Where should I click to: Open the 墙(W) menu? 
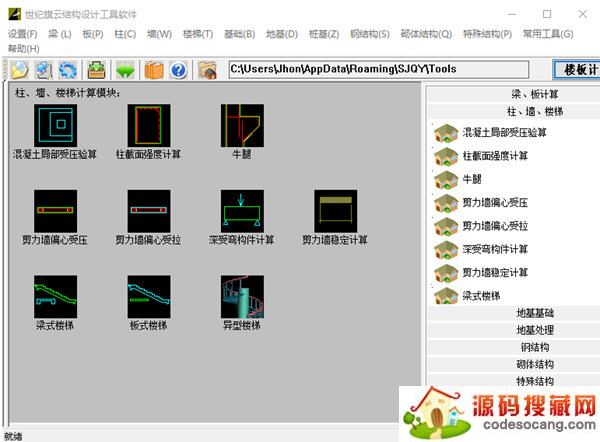159,34
